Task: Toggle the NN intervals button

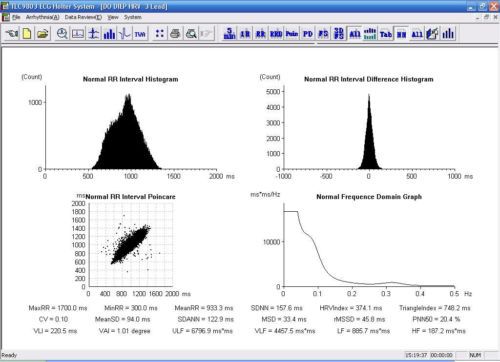Action: pos(402,34)
